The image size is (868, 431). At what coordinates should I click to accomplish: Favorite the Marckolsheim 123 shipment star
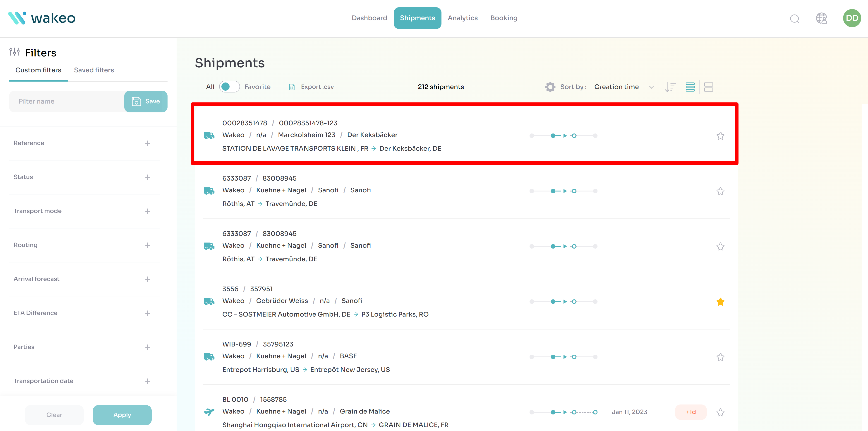(x=720, y=136)
